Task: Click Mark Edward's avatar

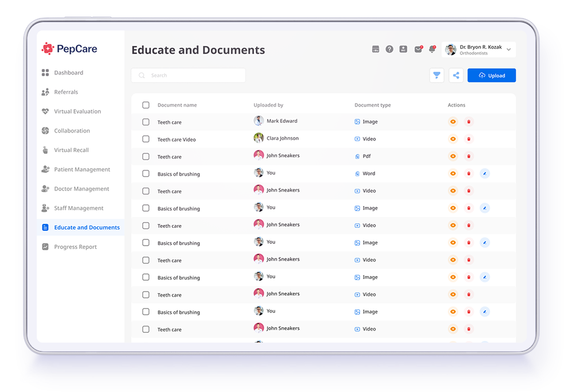Action: point(258,121)
